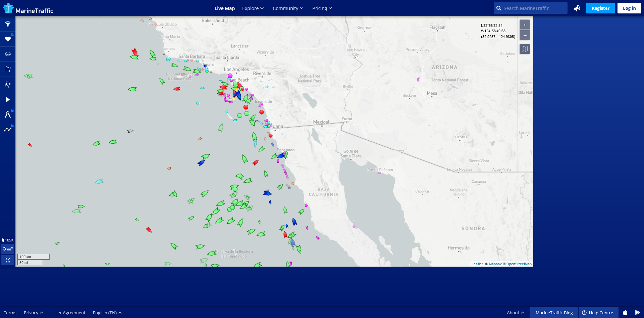The image size is (644, 318).
Task: Open the locked route chart tool
Action: click(x=8, y=130)
